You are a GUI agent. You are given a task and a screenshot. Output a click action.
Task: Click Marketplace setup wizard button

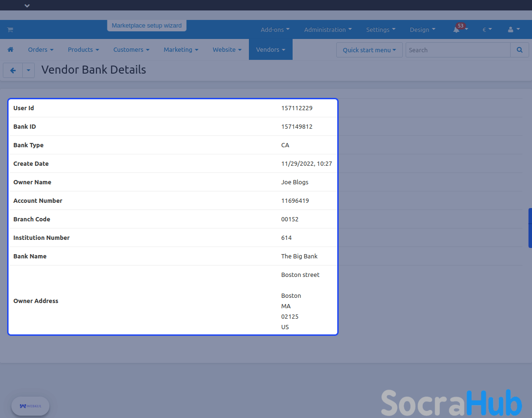pyautogui.click(x=147, y=26)
